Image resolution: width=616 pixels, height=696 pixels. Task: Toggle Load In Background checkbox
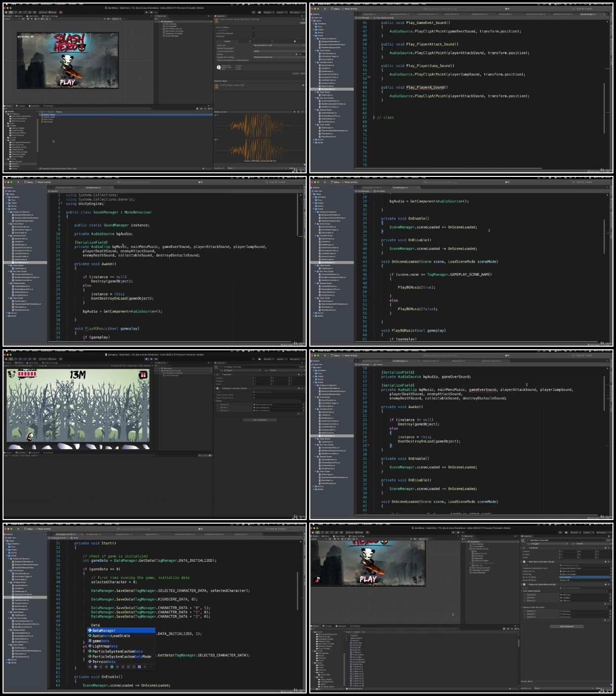click(253, 33)
